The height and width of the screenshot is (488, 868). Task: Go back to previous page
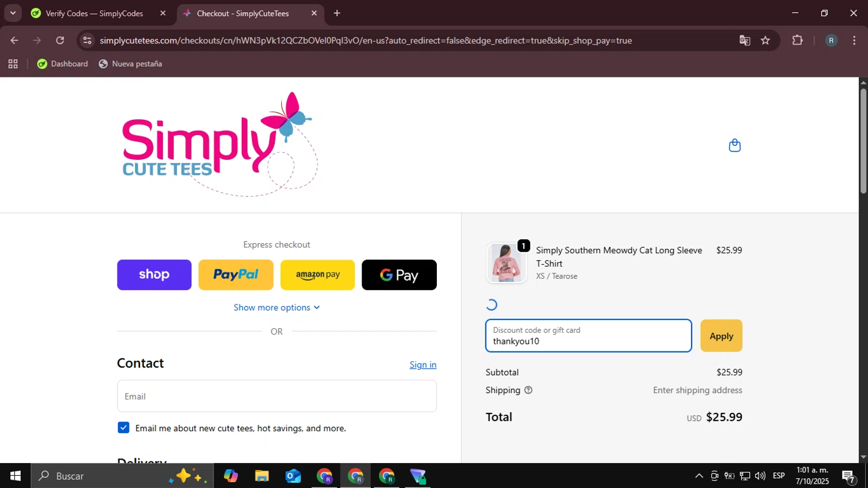(14, 41)
